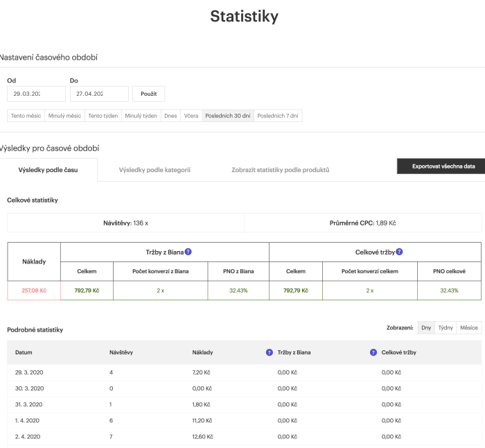Select the 1. 4. 2020 row date
Screen dimensions: 485x448
[x=27, y=421]
